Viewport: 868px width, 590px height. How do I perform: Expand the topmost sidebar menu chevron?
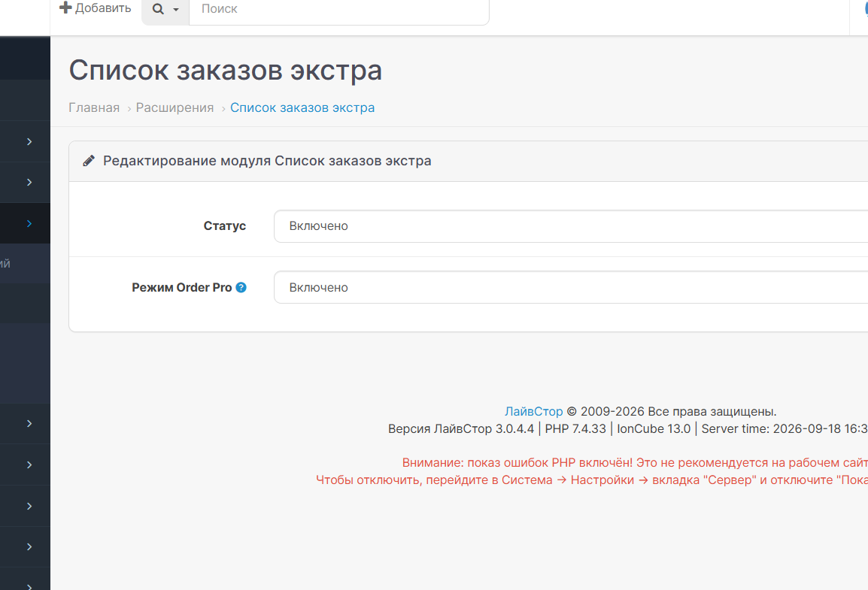(x=29, y=141)
